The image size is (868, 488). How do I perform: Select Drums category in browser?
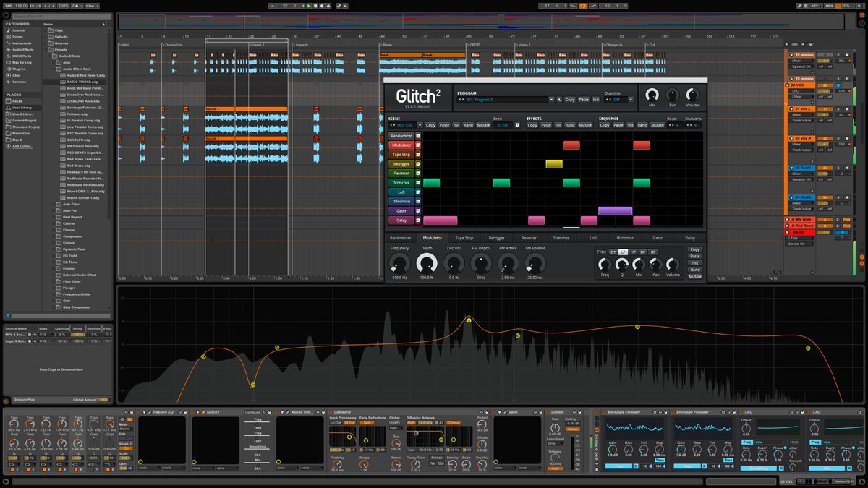pos(18,37)
